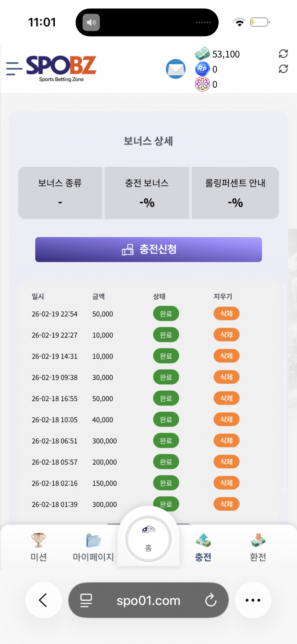Image resolution: width=297 pixels, height=644 pixels.
Task: Refresh the cash balance
Action: tap(283, 54)
